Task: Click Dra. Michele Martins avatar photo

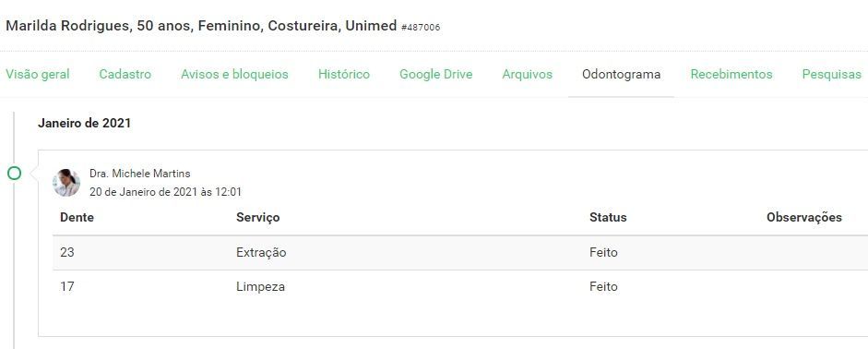Action: click(x=66, y=183)
